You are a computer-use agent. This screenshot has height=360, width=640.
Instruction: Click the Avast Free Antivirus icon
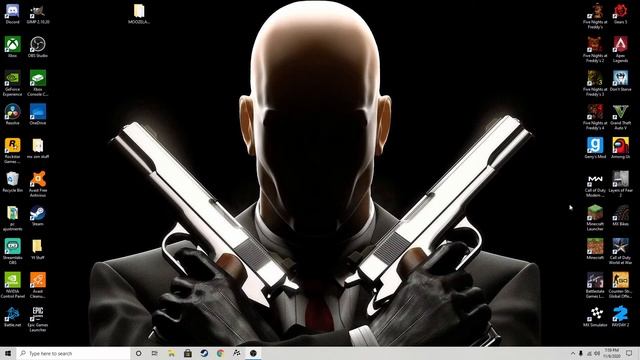click(38, 184)
